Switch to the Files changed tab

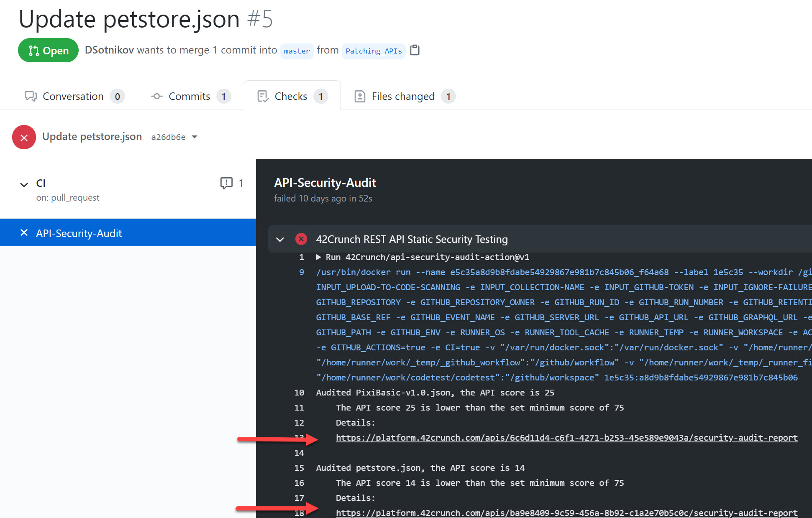point(403,96)
